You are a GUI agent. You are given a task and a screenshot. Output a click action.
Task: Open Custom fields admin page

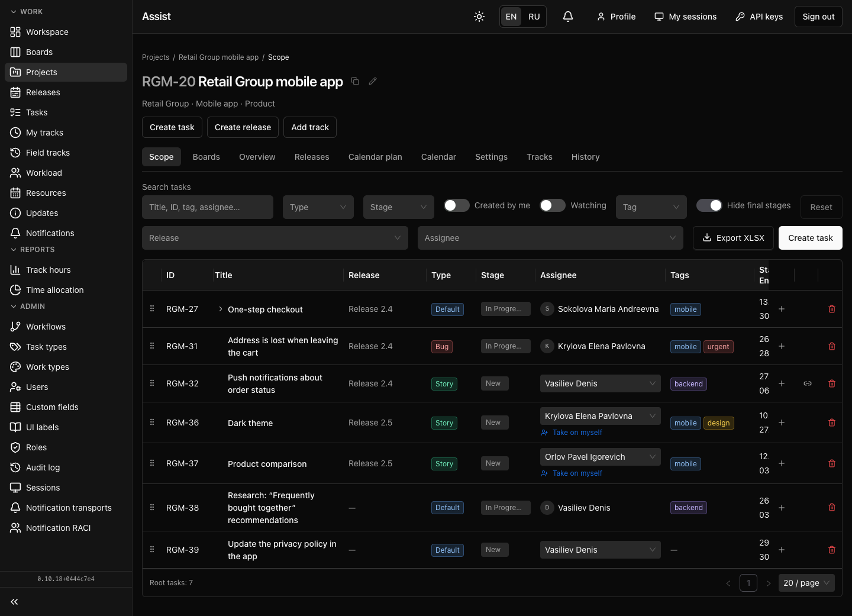pos(66,407)
